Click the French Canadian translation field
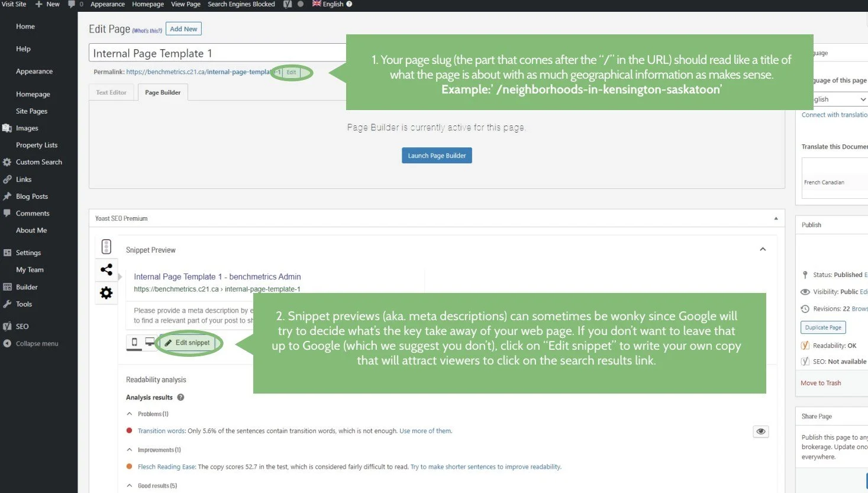This screenshot has height=493, width=868. (835, 182)
